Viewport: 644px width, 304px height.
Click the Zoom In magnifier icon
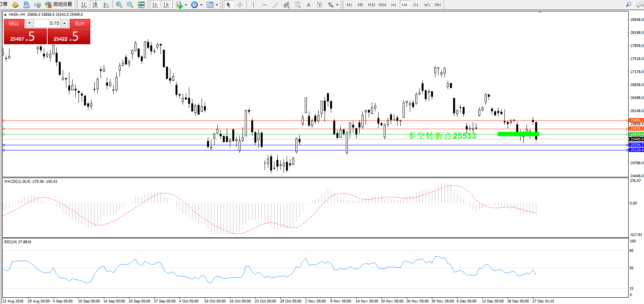[119, 5]
